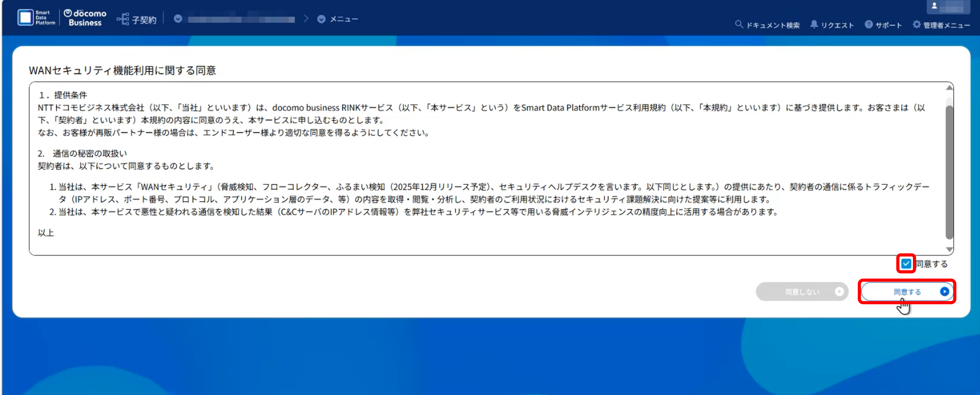
Task: Click the terms scroll-up arrow
Action: tap(949, 88)
